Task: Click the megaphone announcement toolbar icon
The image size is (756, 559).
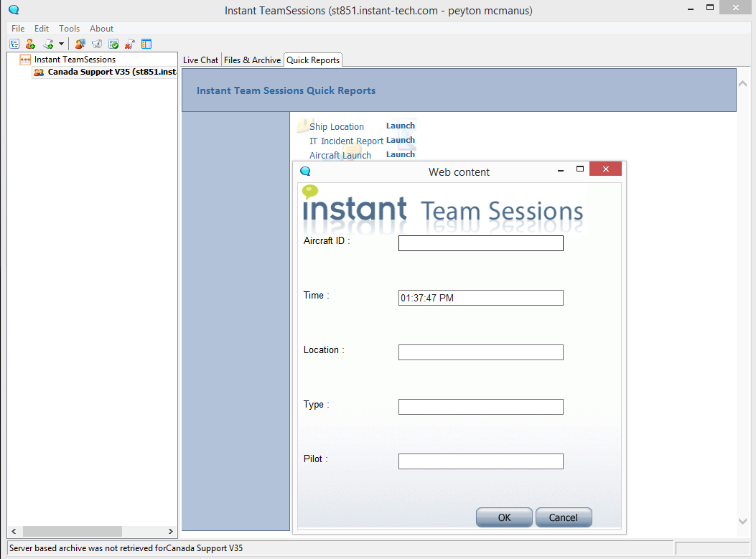Action: click(x=97, y=44)
